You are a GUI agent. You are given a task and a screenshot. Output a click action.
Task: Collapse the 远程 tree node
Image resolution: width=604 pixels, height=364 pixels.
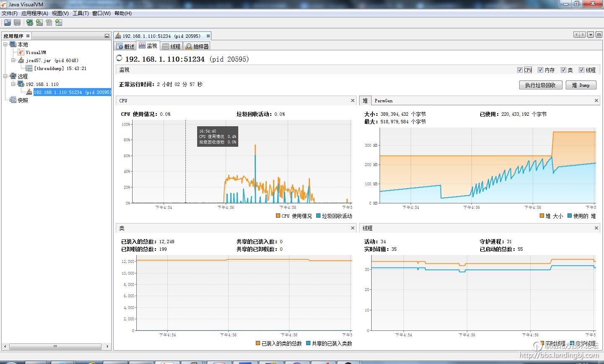pyautogui.click(x=5, y=76)
